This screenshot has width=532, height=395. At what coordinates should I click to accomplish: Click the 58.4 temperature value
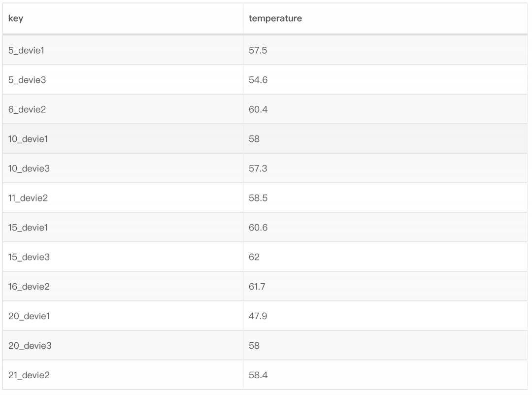258,375
